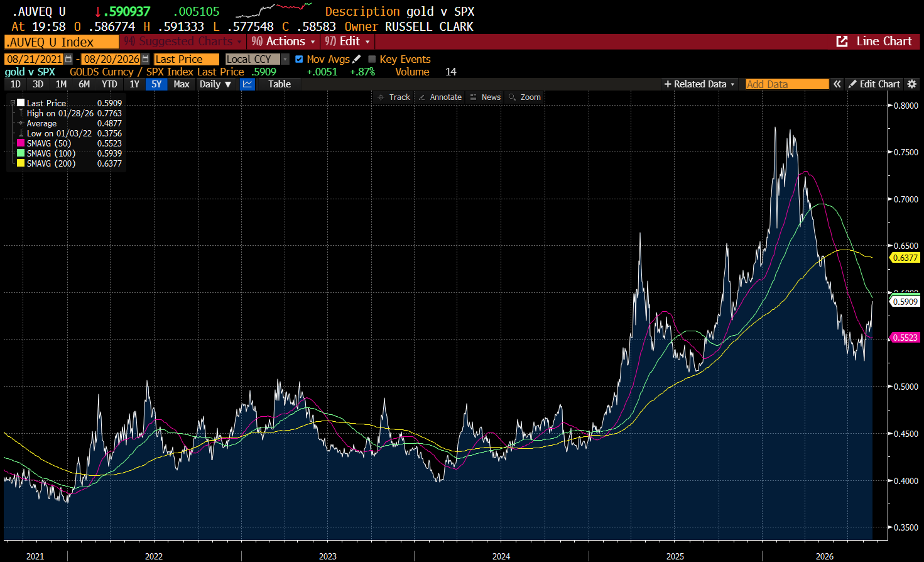Image resolution: width=924 pixels, height=562 pixels.
Task: Click the SMAVG (200) legend label
Action: coord(51,163)
